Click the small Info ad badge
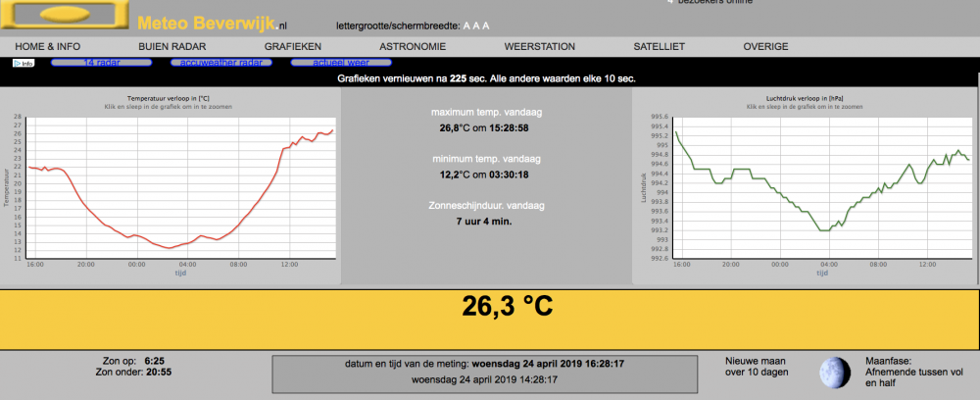The width and height of the screenshot is (980, 400). [24, 63]
